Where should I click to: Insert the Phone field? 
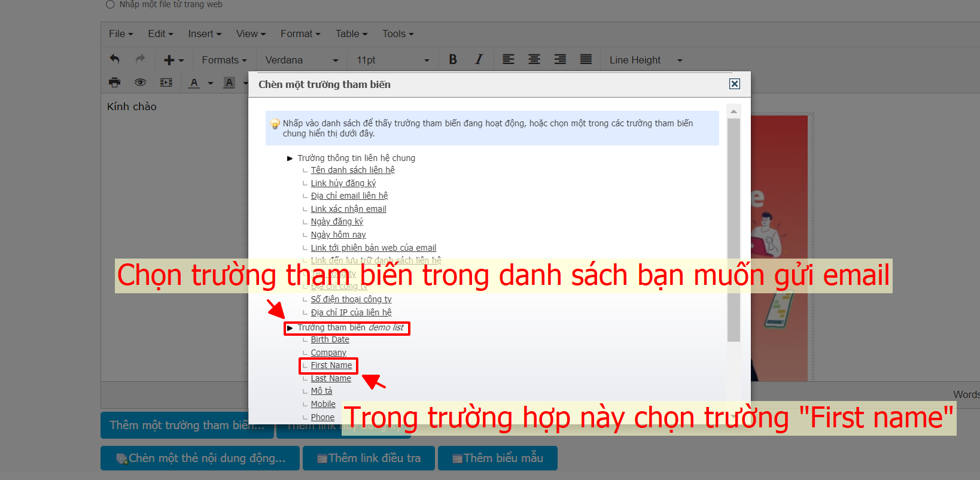point(322,417)
